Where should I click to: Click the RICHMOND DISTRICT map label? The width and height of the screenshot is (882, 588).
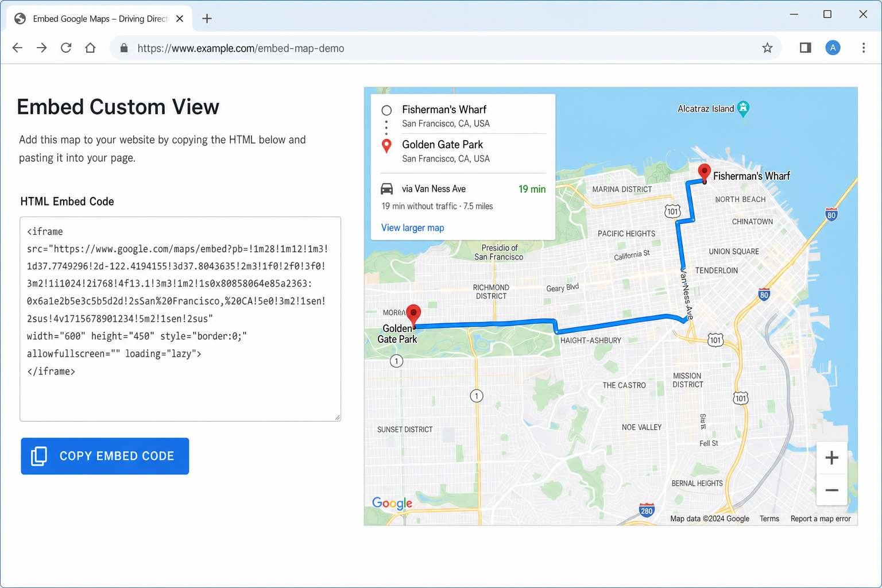click(491, 292)
